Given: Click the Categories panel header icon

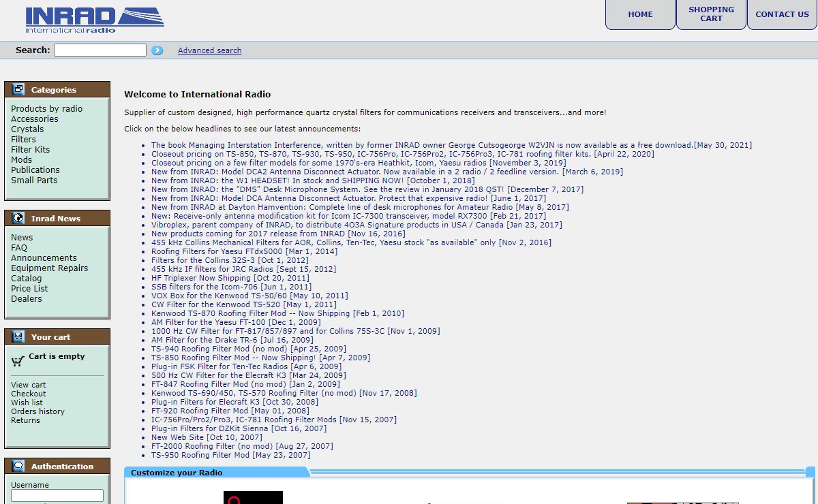Looking at the screenshot, I should click(x=18, y=89).
